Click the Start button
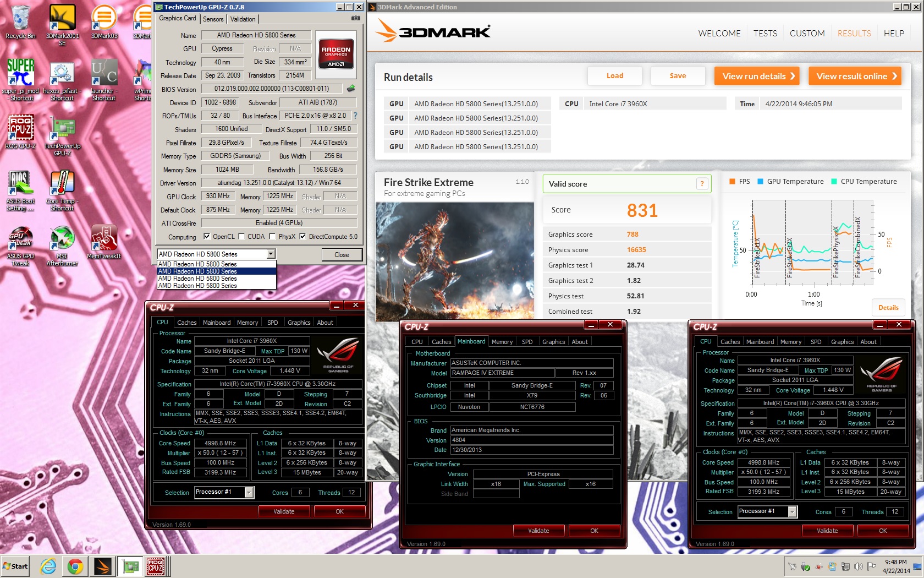The width and height of the screenshot is (924, 578). pyautogui.click(x=15, y=566)
